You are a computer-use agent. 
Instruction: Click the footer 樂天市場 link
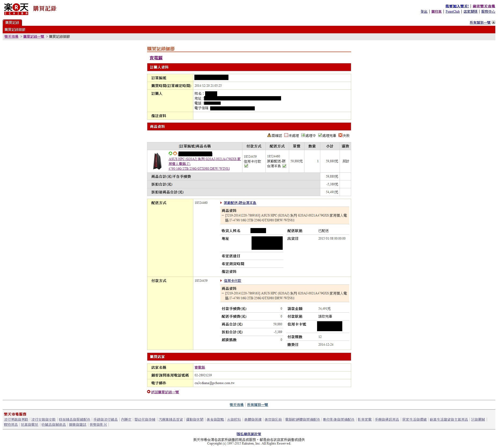237,405
